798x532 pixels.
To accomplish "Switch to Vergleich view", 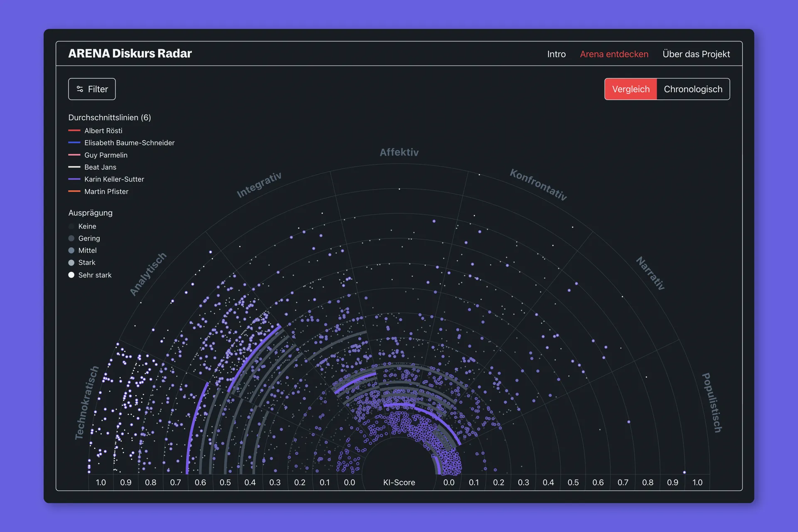I will coord(631,89).
